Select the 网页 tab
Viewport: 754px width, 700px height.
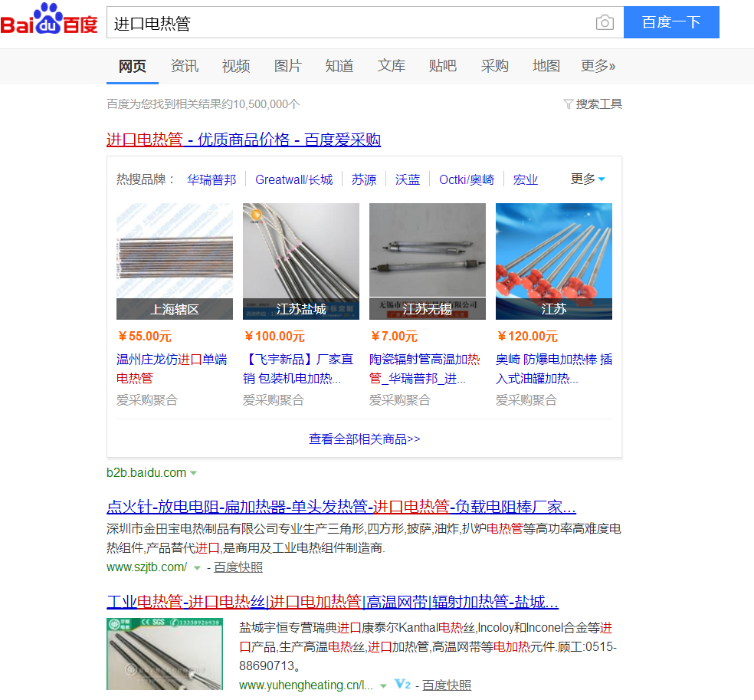click(133, 66)
